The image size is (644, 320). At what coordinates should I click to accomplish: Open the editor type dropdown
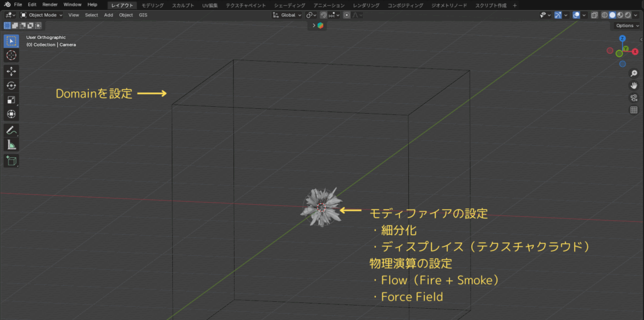(11, 15)
